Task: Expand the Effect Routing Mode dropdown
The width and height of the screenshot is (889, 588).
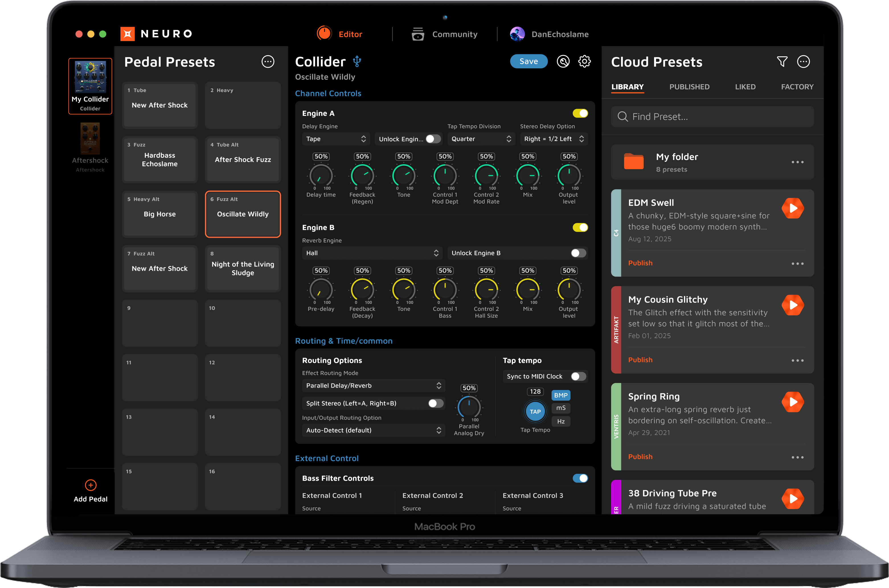Action: 373,386
